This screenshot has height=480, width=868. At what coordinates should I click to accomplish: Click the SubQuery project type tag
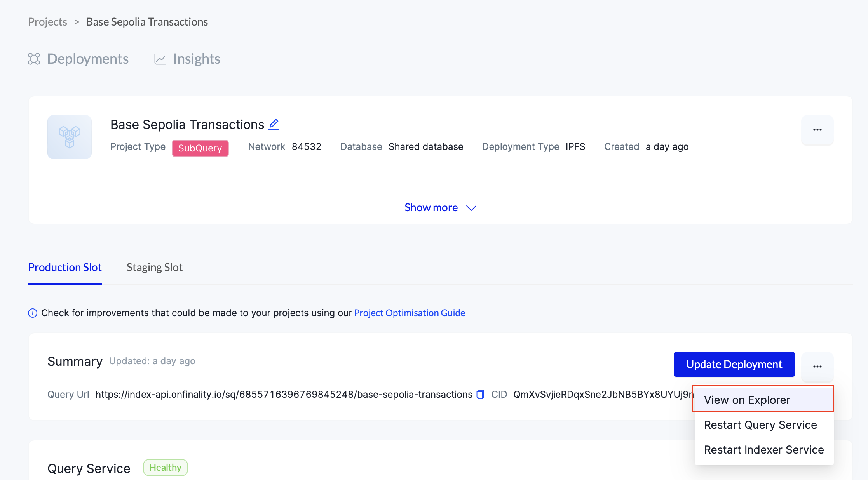click(200, 148)
